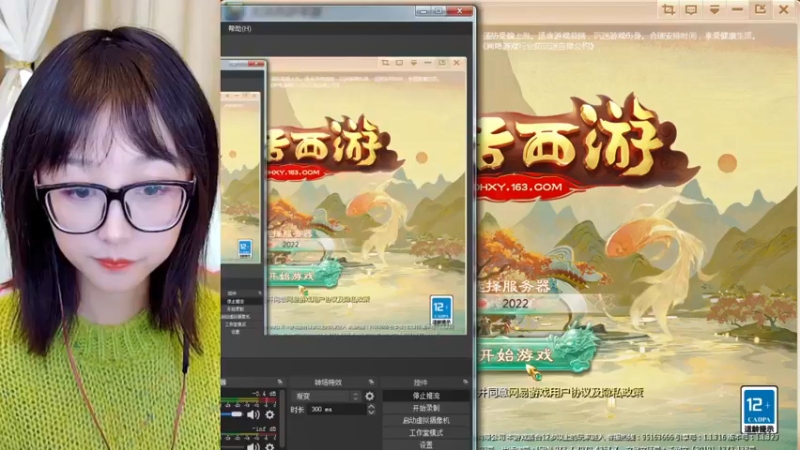Screen dimensions: 800x450
Task: Click the screenshot crop icon in game launcher
Action: [x=668, y=10]
